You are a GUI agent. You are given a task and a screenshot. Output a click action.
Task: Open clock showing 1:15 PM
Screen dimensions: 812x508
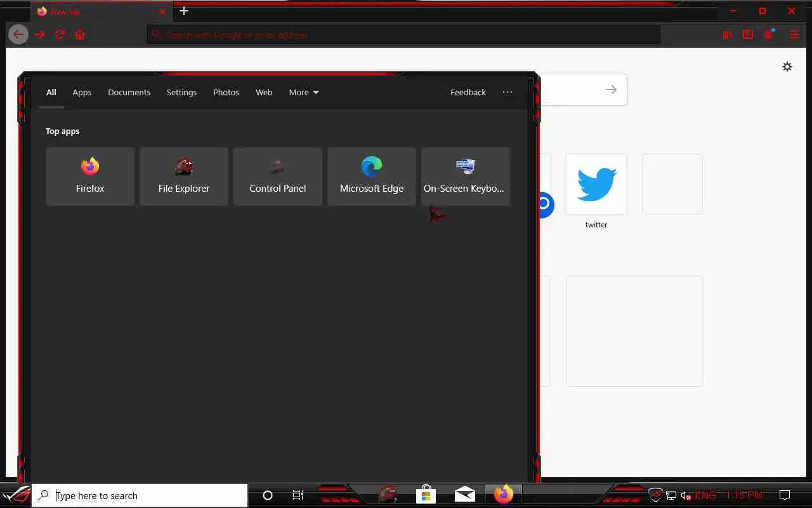tap(744, 495)
